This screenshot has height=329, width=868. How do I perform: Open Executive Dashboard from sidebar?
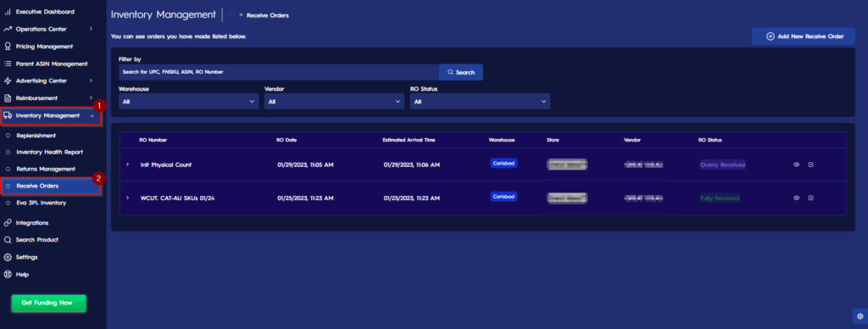coord(44,12)
